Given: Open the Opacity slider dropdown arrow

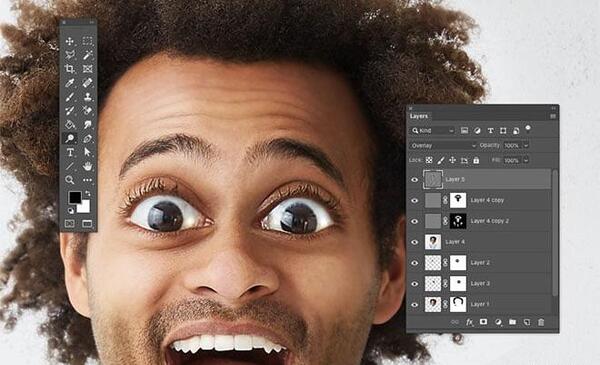Looking at the screenshot, I should pos(526,145).
